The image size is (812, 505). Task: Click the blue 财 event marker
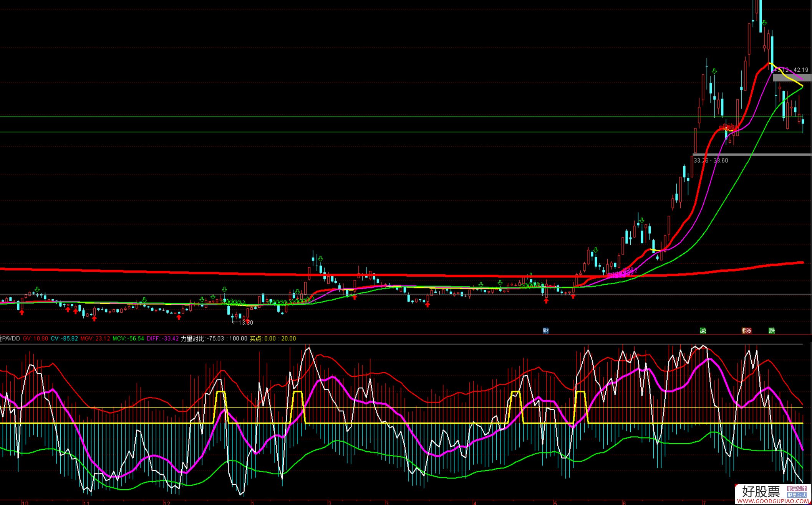[x=546, y=331]
